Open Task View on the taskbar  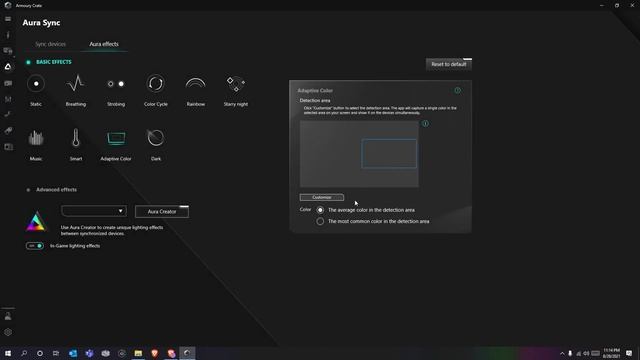tap(56, 353)
